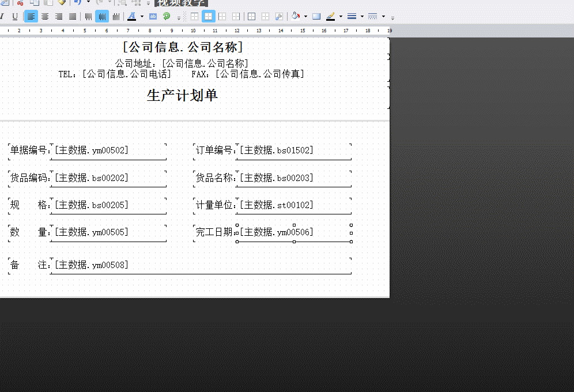This screenshot has width=574, height=392.
Task: Toggle underline formatting
Action: 15,16
